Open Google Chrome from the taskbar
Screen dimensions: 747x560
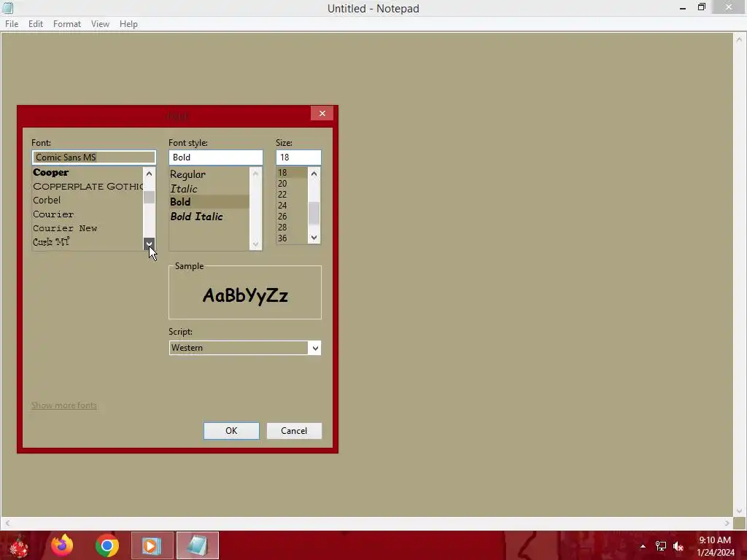(107, 545)
